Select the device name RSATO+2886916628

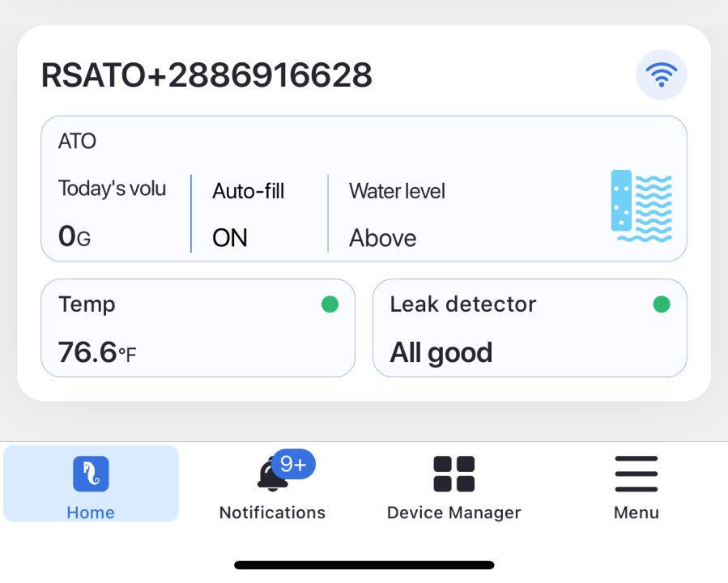[206, 75]
